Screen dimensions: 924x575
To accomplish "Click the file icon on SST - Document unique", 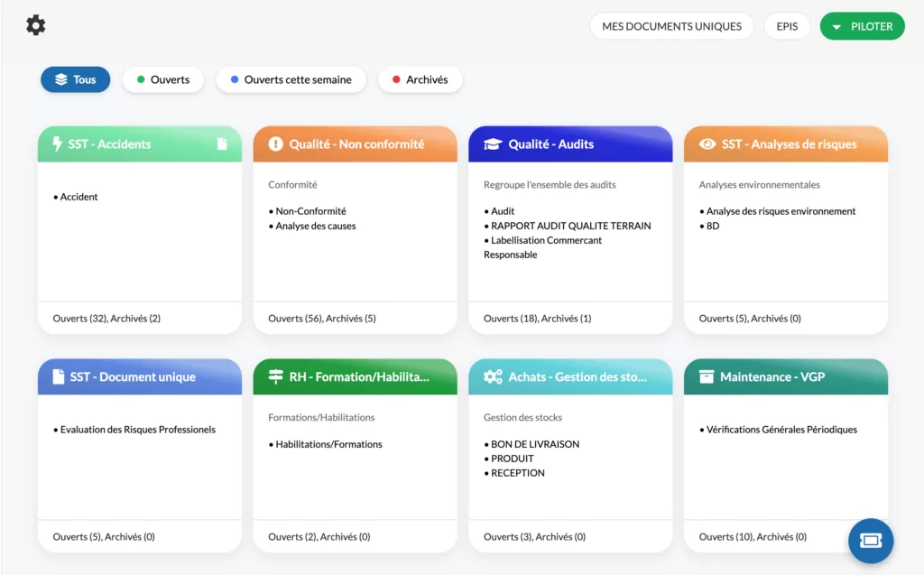I will coord(58,377).
